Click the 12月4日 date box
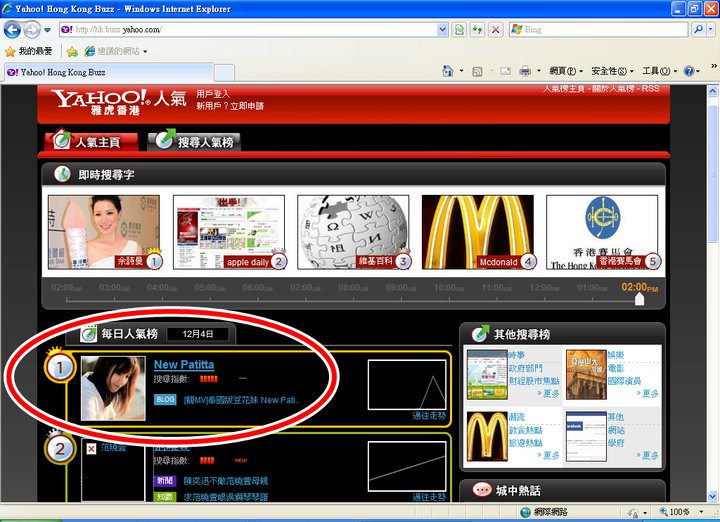 click(197, 334)
